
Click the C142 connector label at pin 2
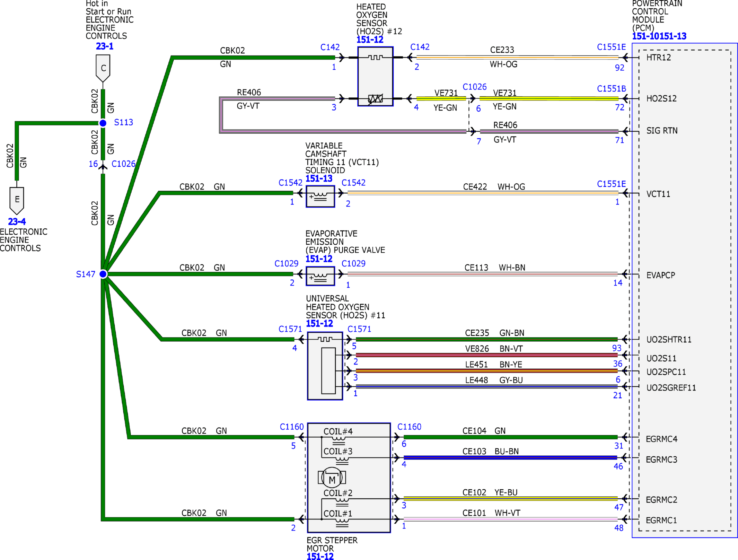[420, 47]
